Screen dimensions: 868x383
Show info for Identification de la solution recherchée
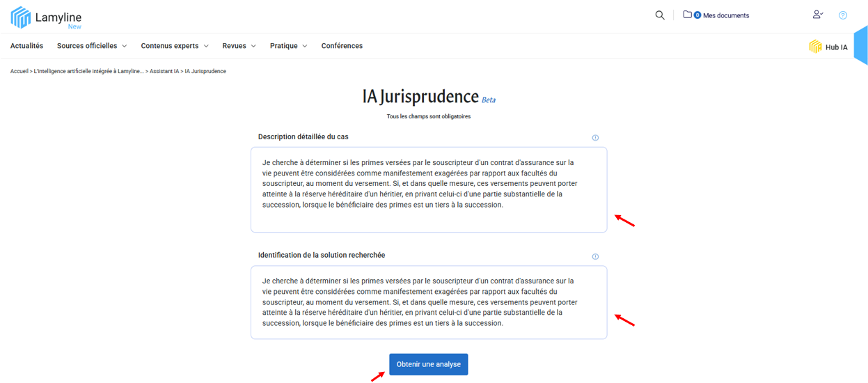tap(595, 257)
